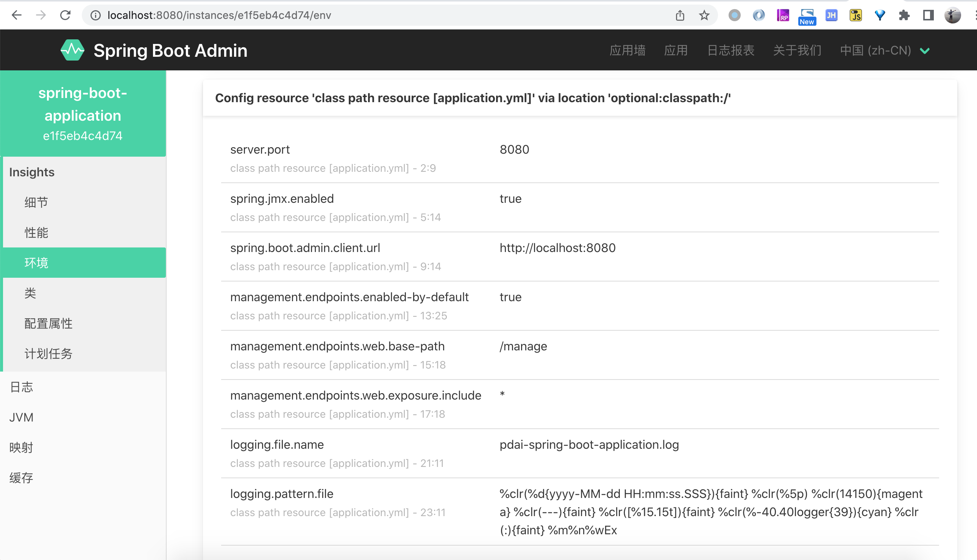
Task: Click the http://localhost:8080 value
Action: click(x=557, y=248)
